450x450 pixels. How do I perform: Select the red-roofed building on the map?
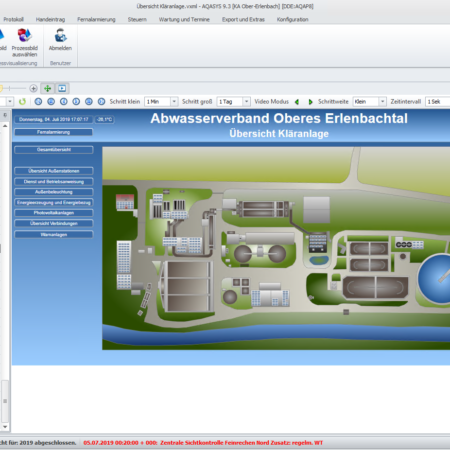[125, 202]
